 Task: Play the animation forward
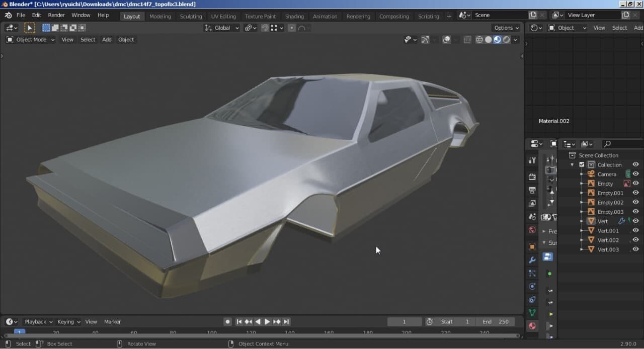click(267, 322)
